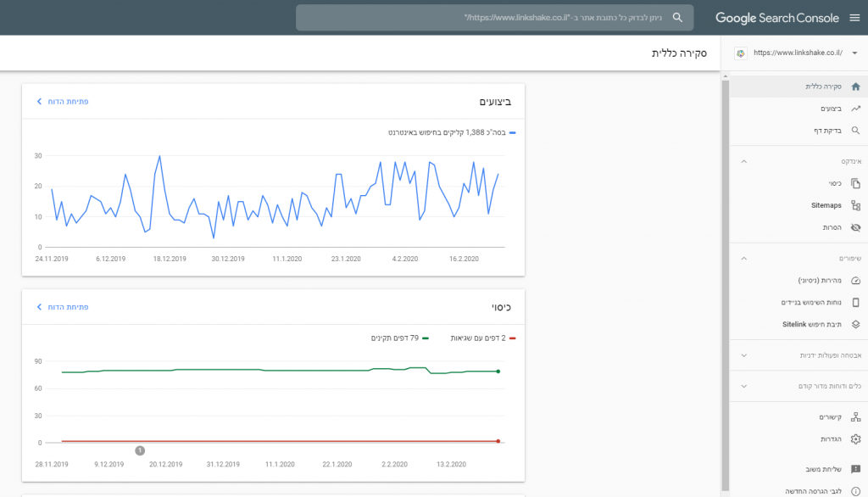Open קישורים in the sidebar
The image size is (868, 497).
(798, 417)
